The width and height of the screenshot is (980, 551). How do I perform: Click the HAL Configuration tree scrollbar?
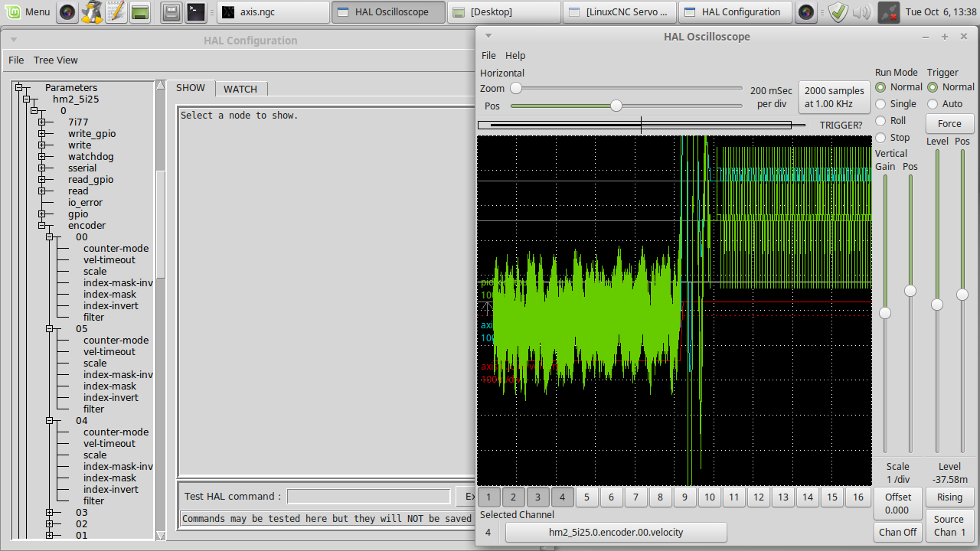click(160, 310)
